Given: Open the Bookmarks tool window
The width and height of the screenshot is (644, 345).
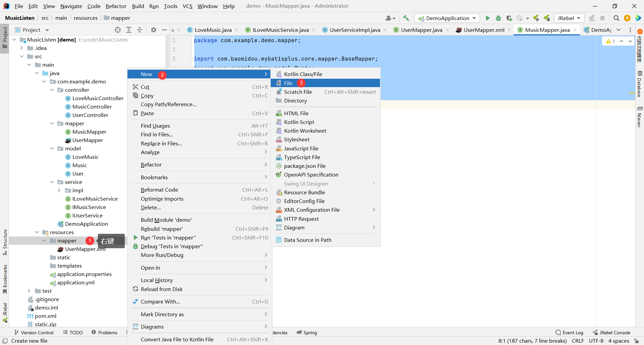Looking at the screenshot, I should pos(5,279).
